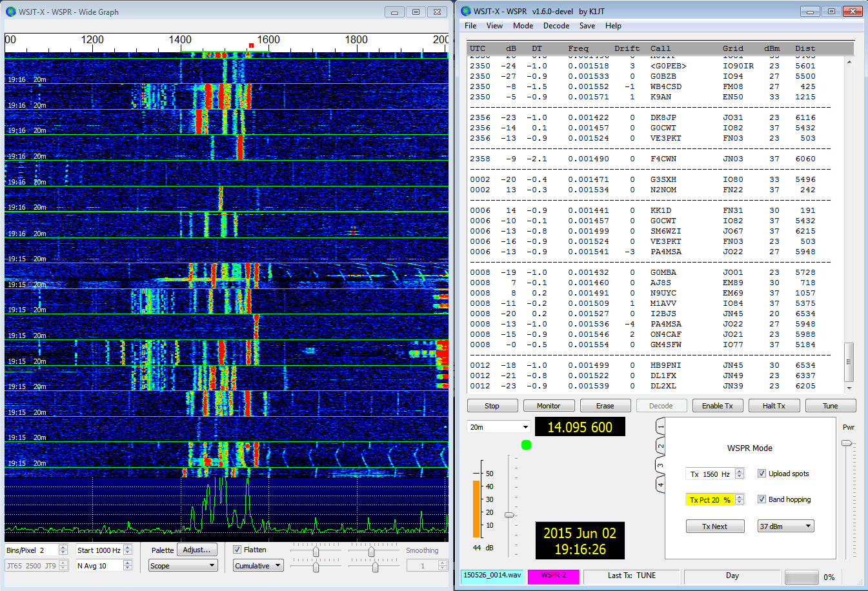Increase Bins/Pixel with its up arrow

point(63,547)
